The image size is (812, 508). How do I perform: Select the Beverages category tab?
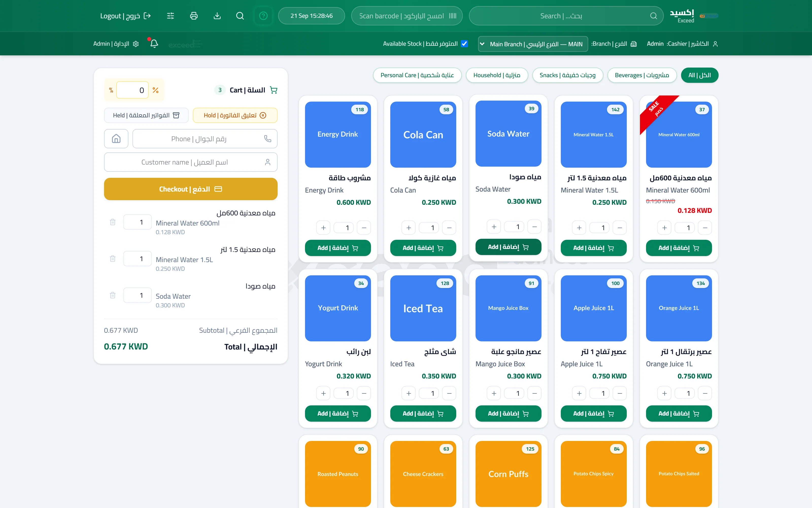(x=642, y=75)
